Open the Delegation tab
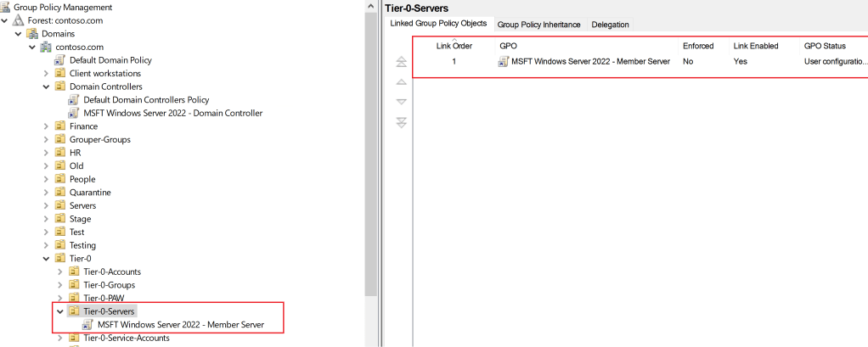This screenshot has height=347, width=868. (x=610, y=25)
